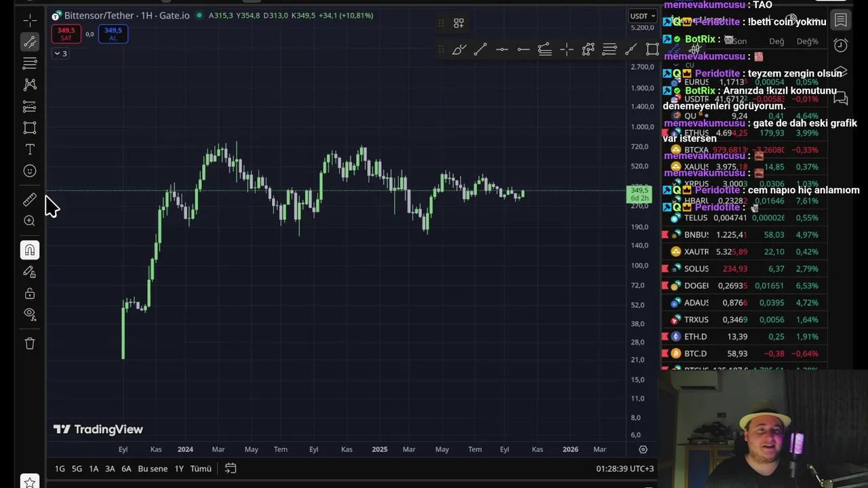
Task: Pick the rectangle in favorites toolbar
Action: 652,49
